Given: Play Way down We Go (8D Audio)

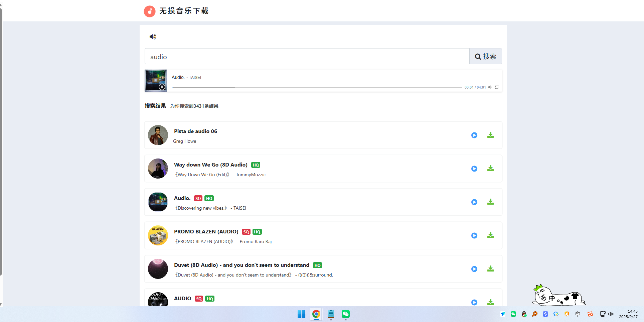Looking at the screenshot, I should (x=474, y=169).
